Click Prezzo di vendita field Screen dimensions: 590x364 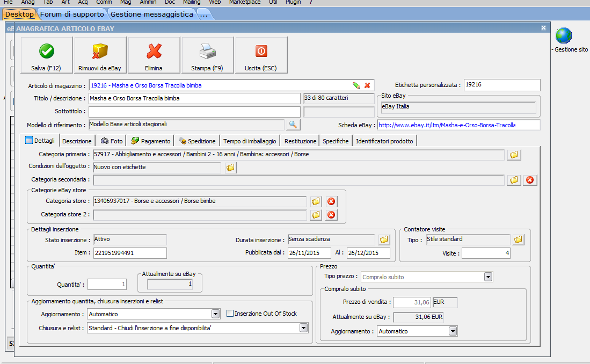[412, 302]
